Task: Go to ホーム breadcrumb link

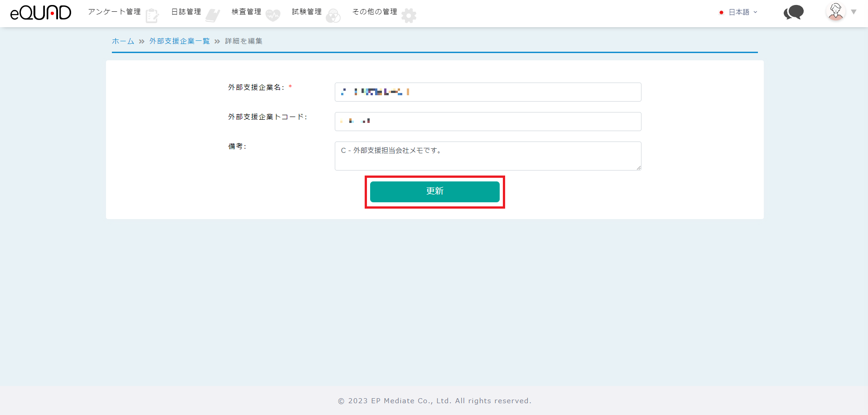Action: pyautogui.click(x=123, y=41)
